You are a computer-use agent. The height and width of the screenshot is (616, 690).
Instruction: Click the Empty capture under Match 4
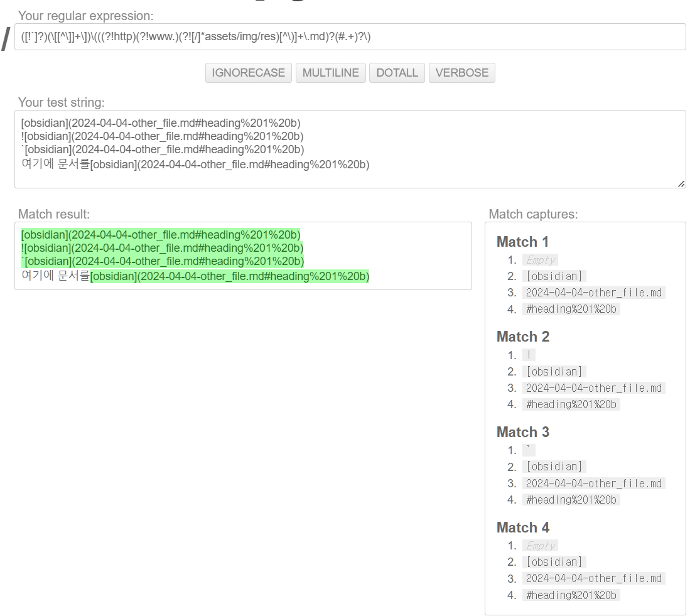541,546
